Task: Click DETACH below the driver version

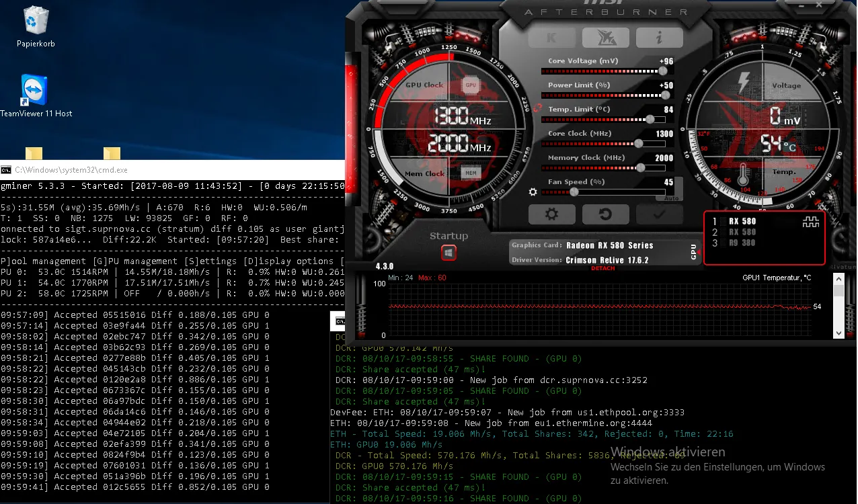Action: click(603, 269)
